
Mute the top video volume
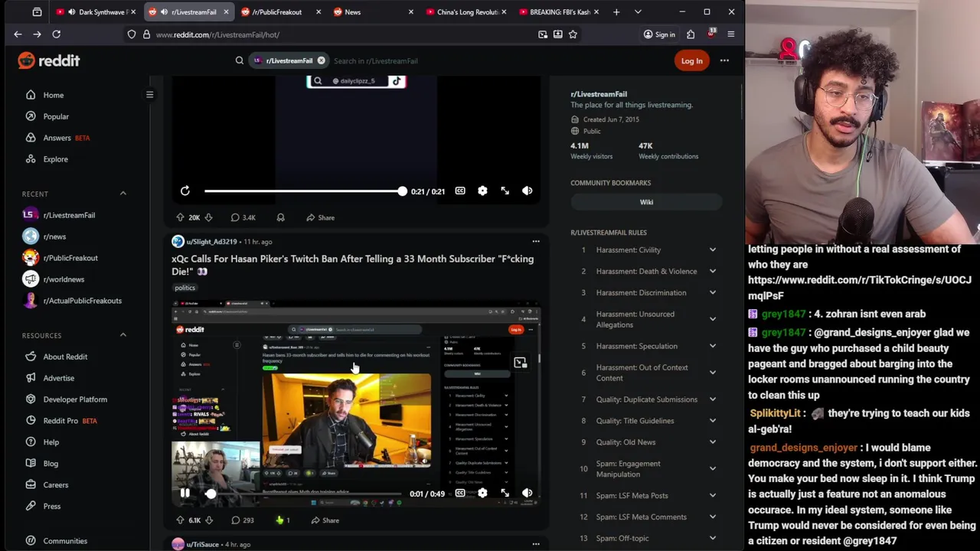pos(527,191)
